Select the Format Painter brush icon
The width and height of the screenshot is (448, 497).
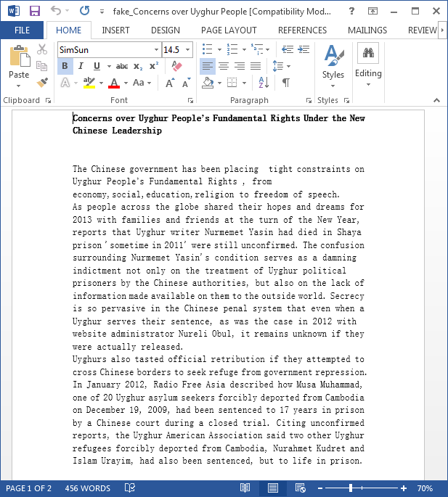[42, 83]
